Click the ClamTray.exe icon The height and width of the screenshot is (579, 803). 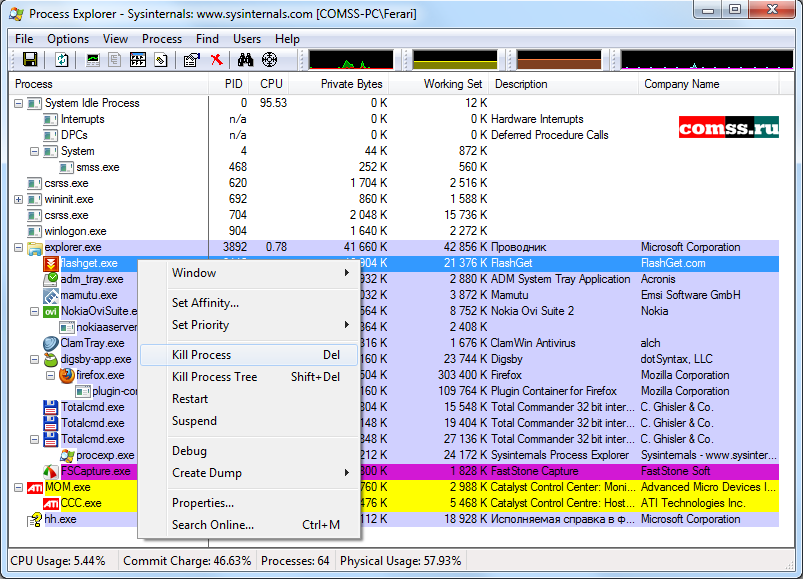51,343
